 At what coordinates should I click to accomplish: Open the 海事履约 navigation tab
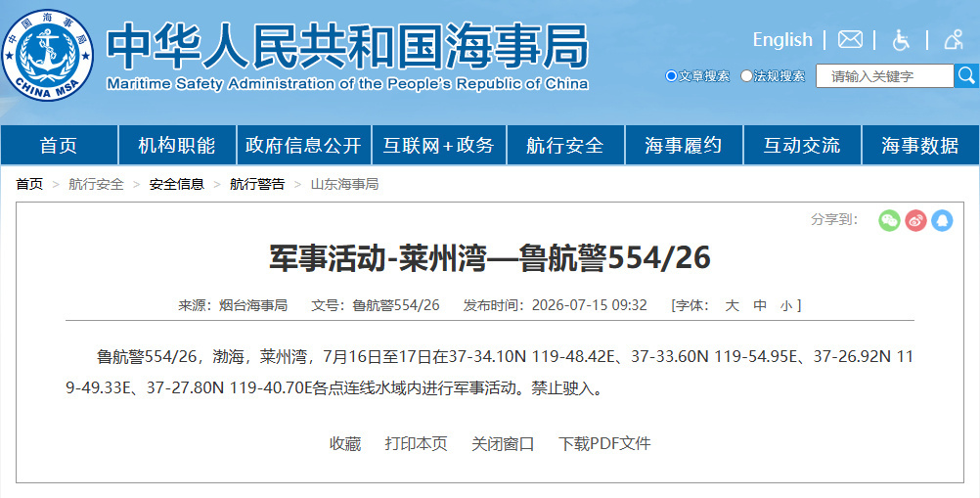683,145
